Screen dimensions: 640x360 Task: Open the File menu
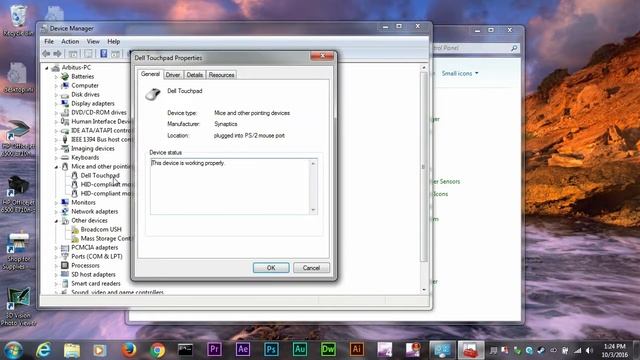(x=49, y=41)
